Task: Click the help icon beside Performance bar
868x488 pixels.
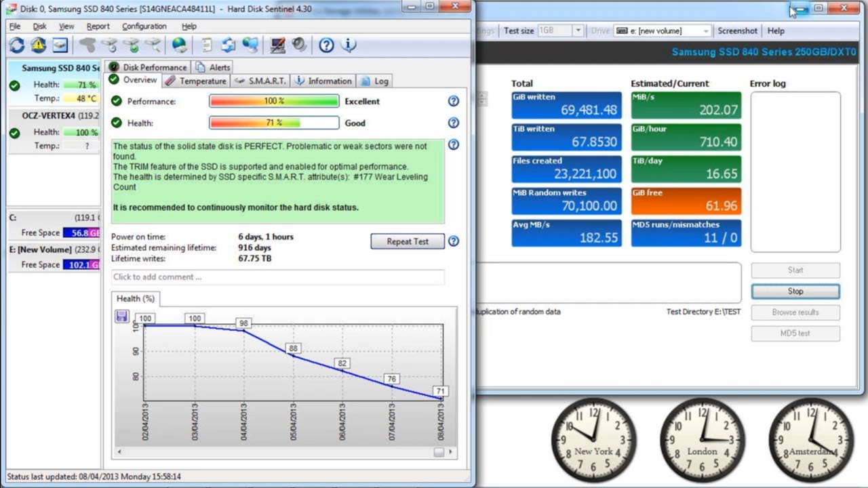Action: [x=454, y=101]
